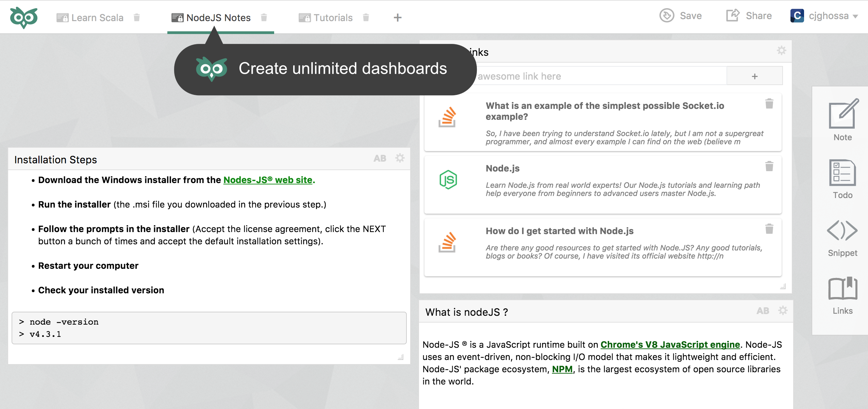
Task: Delete the Socket.io question link
Action: [769, 103]
